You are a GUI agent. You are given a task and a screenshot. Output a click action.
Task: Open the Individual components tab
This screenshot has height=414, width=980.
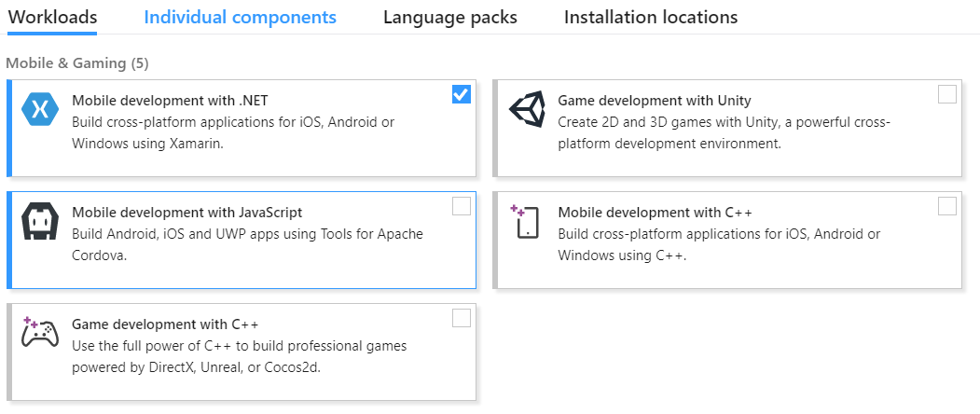(240, 17)
